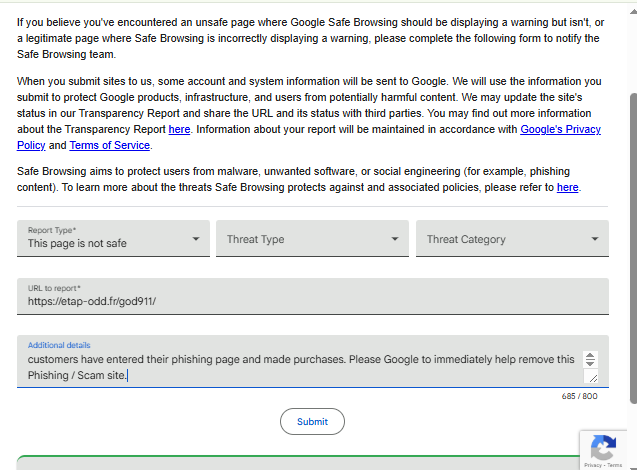
Task: Open the Report Type dropdown
Action: pyautogui.click(x=113, y=238)
